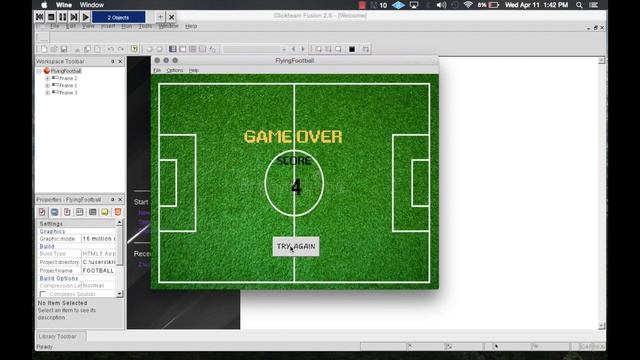The image size is (640, 360).
Task: Open the File menu of Clickteam Fusion
Action: (55, 26)
